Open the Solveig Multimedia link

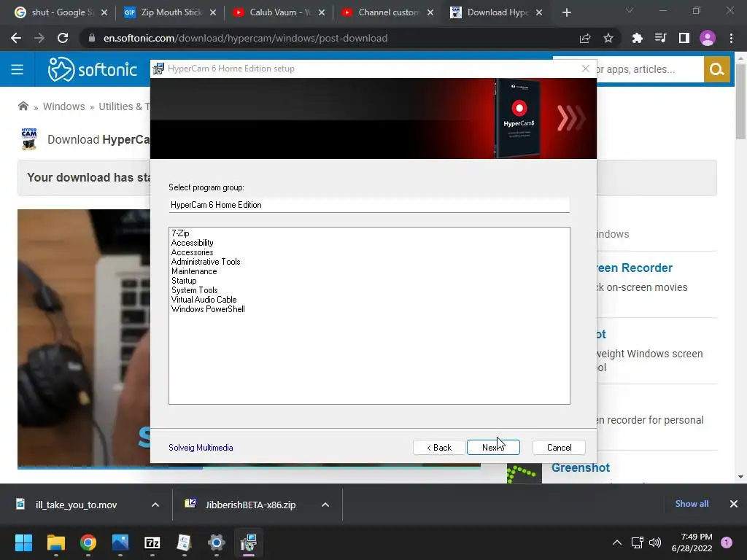[201, 448]
